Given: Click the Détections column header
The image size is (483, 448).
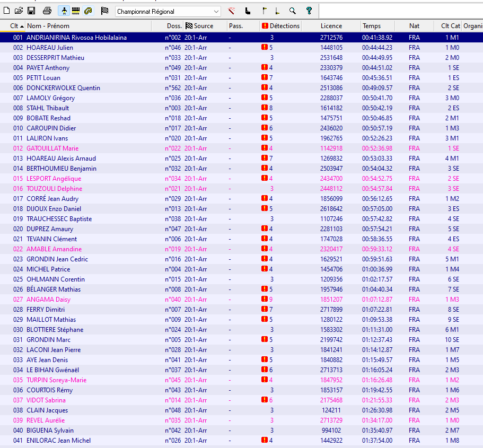Looking at the screenshot, I should (x=280, y=26).
